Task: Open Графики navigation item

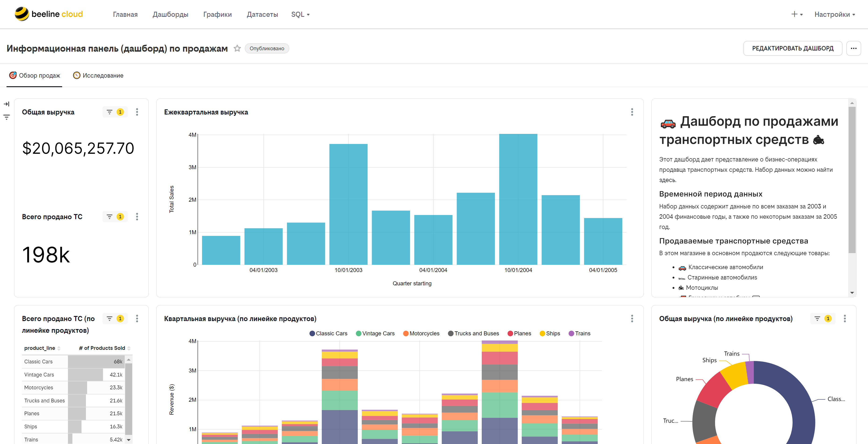Action: (217, 14)
